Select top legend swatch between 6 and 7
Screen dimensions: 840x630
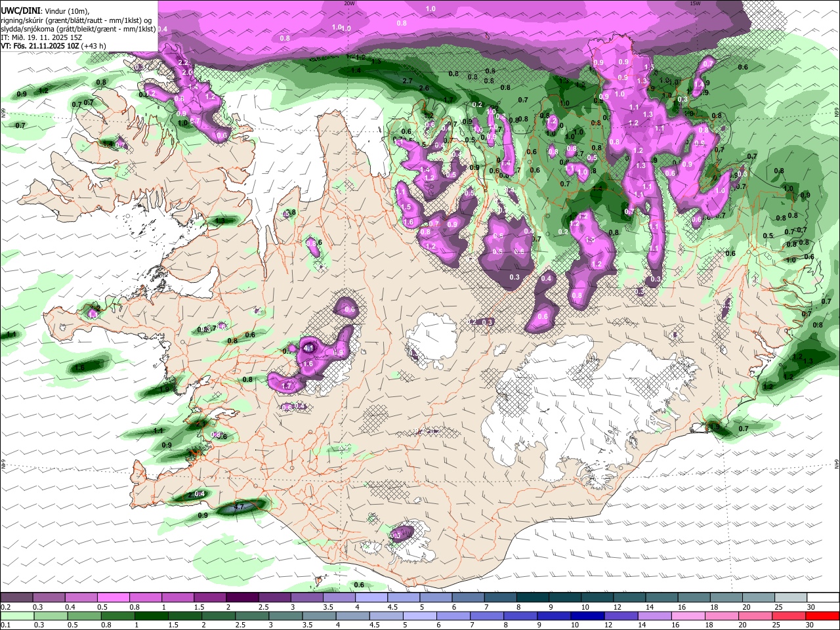467,598
